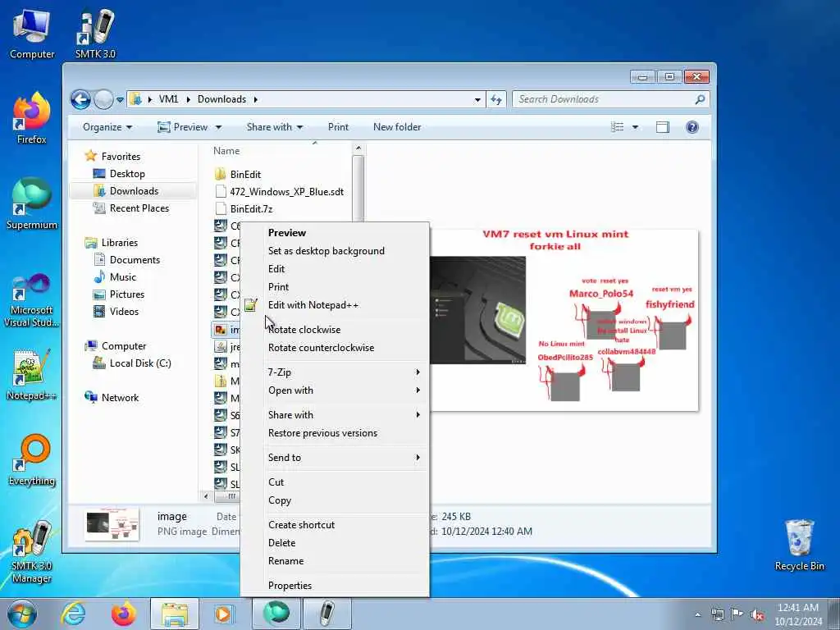
Task: Open Notepad++ desktop shortcut
Action: (32, 374)
